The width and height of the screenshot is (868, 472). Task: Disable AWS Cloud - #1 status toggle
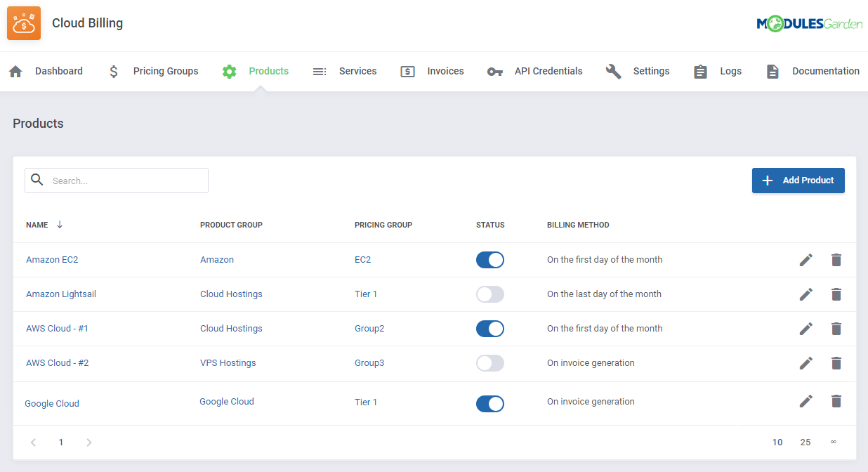click(x=490, y=329)
